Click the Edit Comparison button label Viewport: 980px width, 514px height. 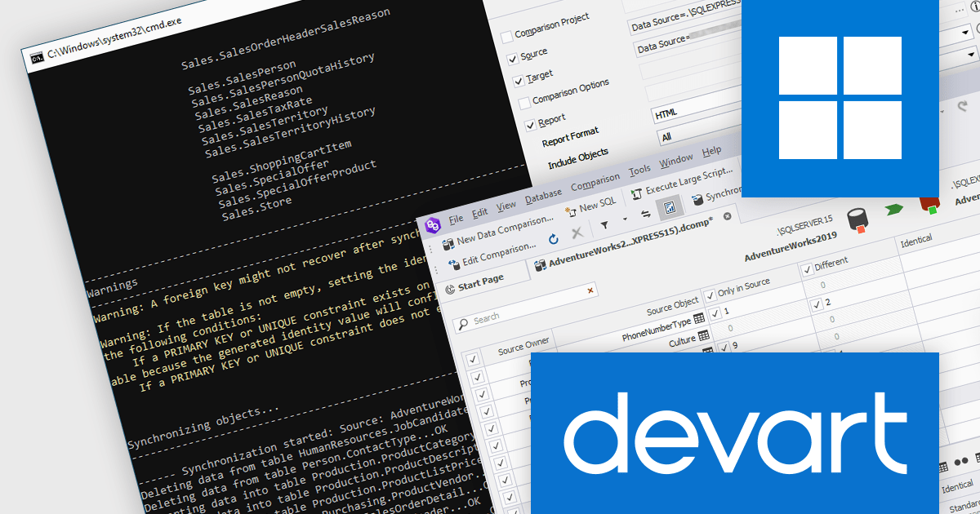point(499,254)
